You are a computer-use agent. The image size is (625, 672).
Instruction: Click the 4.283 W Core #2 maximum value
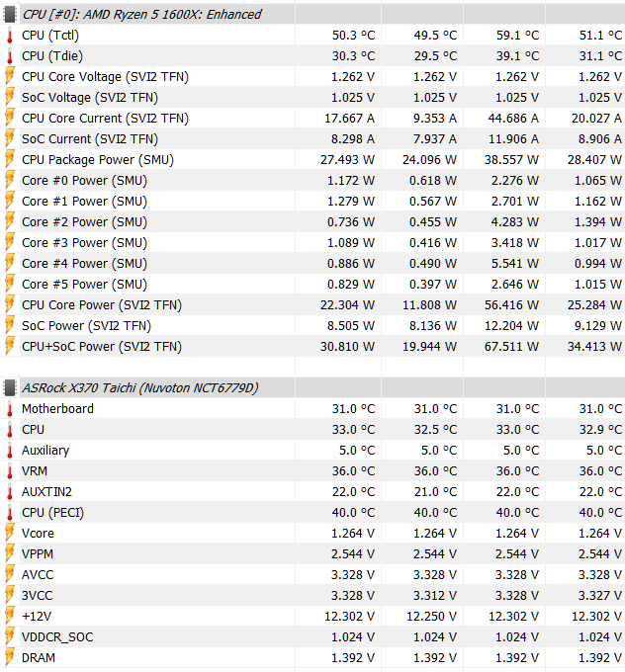(x=515, y=222)
